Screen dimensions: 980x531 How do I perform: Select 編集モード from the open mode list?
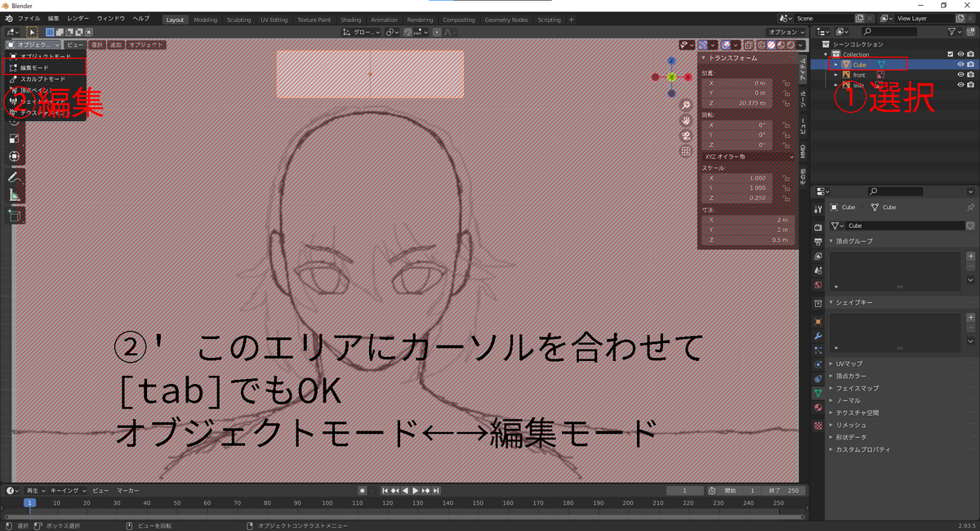pos(34,67)
